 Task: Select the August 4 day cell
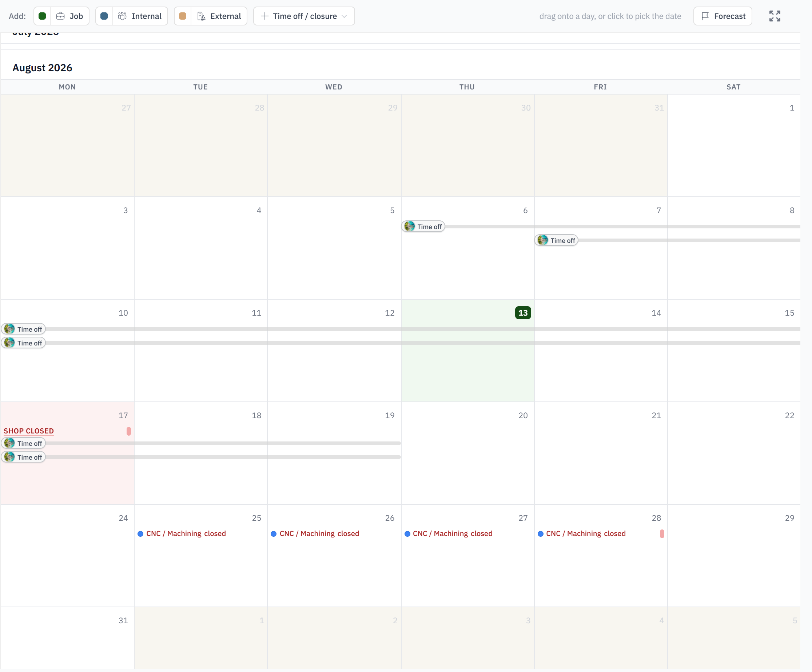coord(201,248)
